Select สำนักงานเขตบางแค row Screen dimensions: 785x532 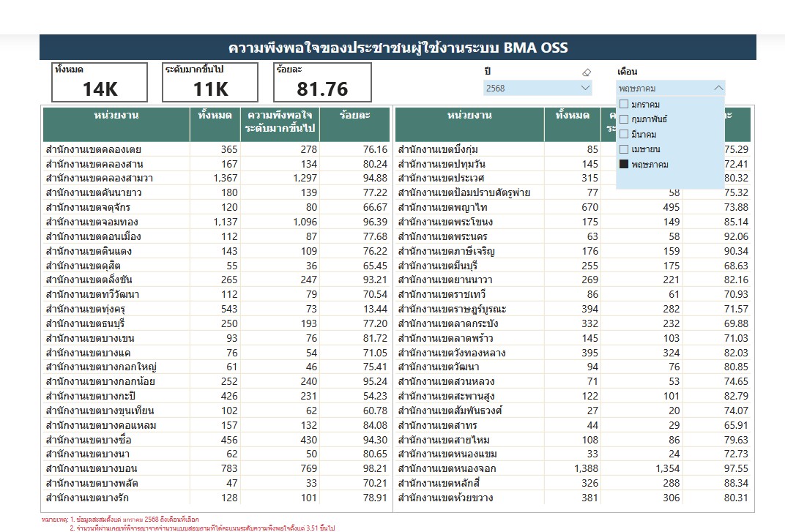click(x=216, y=352)
